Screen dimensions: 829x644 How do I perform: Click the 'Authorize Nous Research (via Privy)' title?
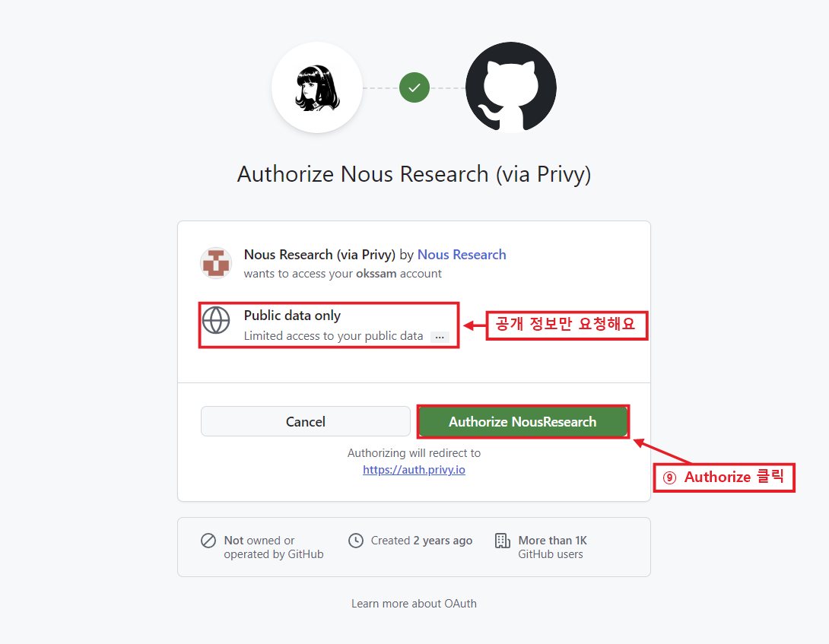pyautogui.click(x=414, y=174)
